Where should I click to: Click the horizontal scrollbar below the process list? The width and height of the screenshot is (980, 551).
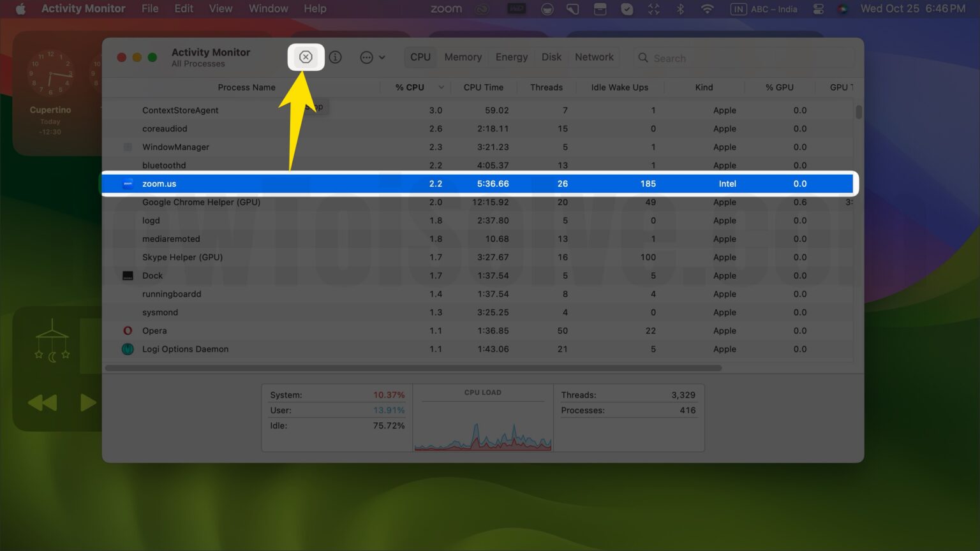coord(415,367)
